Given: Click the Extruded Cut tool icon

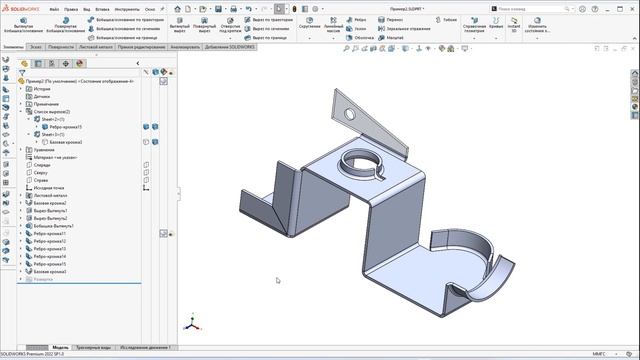Looking at the screenshot, I should pyautogui.click(x=180, y=20).
